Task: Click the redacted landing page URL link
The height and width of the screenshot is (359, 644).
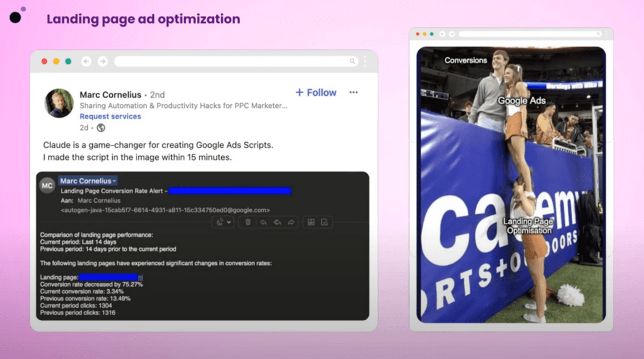Action: tap(111, 277)
